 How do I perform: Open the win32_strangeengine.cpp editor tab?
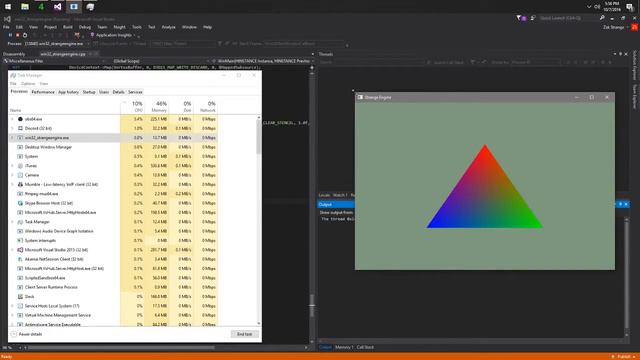coord(63,54)
